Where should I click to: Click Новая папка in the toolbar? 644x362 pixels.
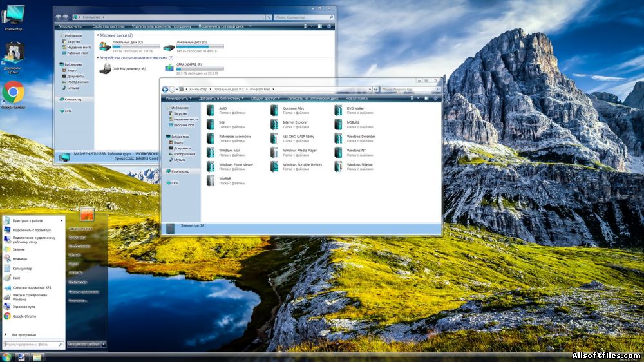click(x=357, y=99)
